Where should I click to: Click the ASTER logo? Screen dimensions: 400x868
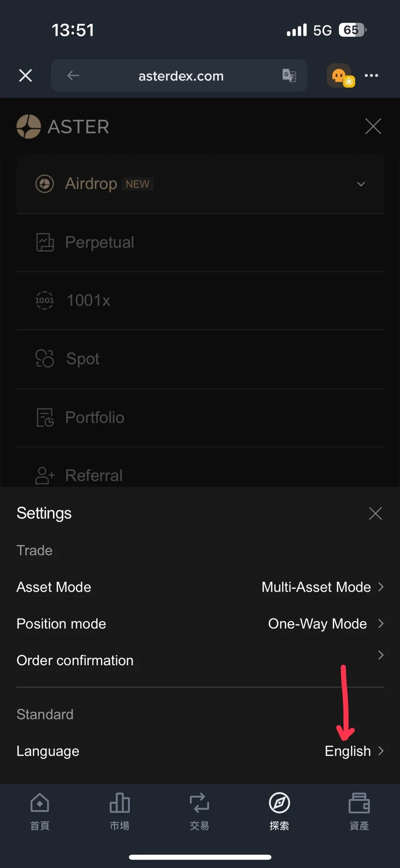coord(63,127)
